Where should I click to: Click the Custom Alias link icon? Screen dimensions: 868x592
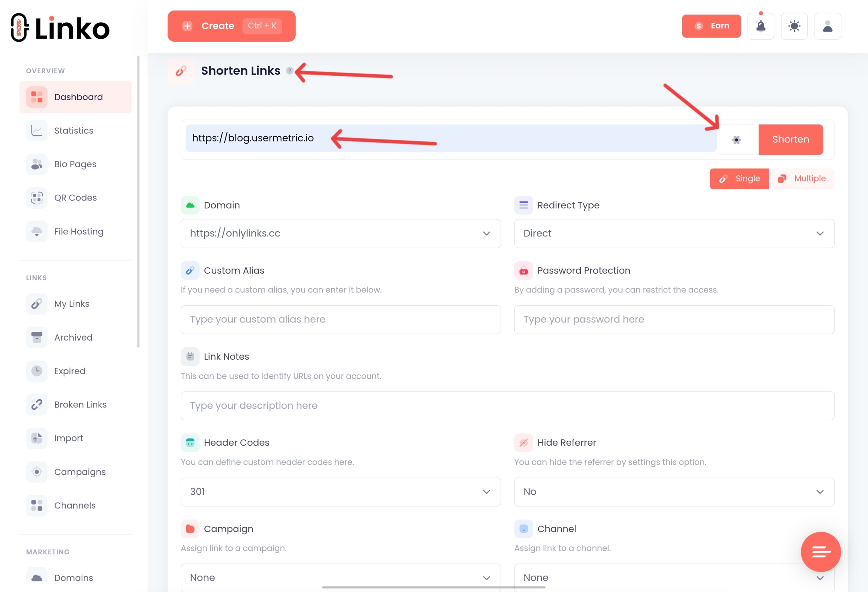tap(190, 271)
